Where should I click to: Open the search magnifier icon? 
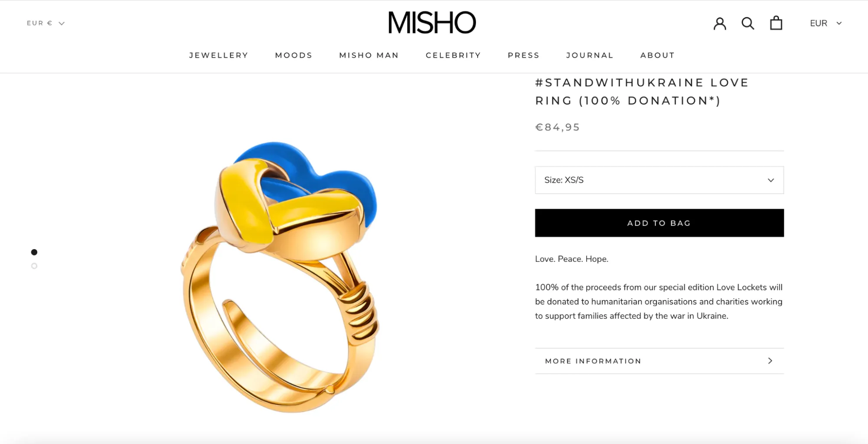pos(748,23)
